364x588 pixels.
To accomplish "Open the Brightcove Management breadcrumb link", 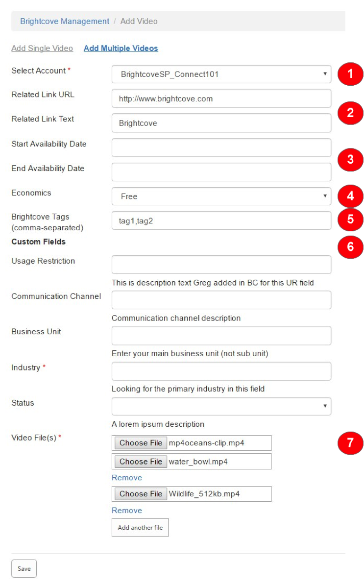I will click(65, 21).
